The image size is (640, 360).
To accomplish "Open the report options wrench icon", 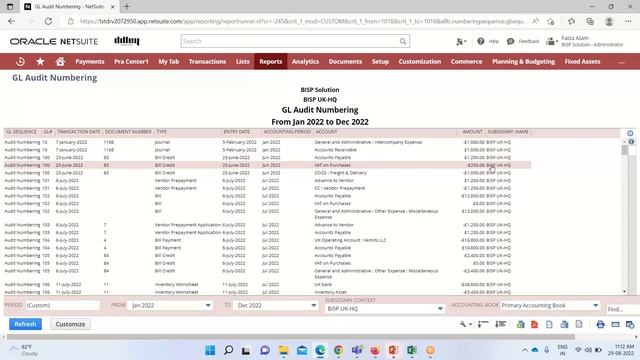I will click(462, 324).
